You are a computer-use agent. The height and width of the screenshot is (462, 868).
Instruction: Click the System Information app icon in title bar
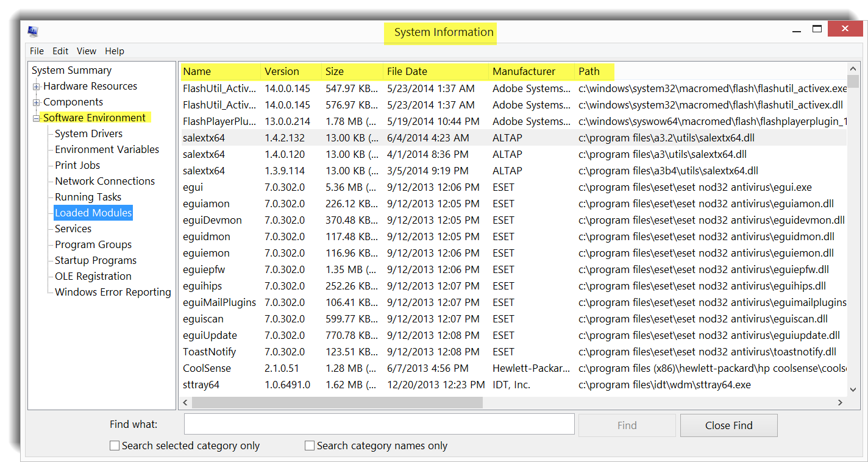33,32
